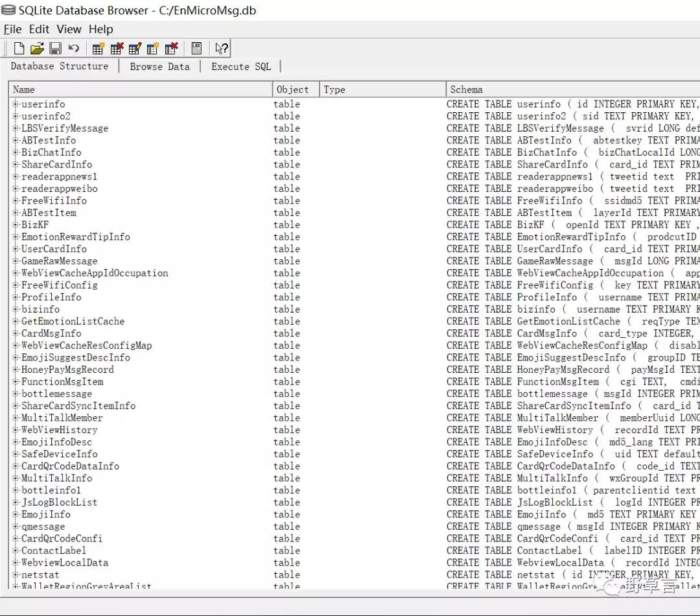Open the File menu
Image resolution: width=700 pixels, height=616 pixels.
[x=12, y=29]
